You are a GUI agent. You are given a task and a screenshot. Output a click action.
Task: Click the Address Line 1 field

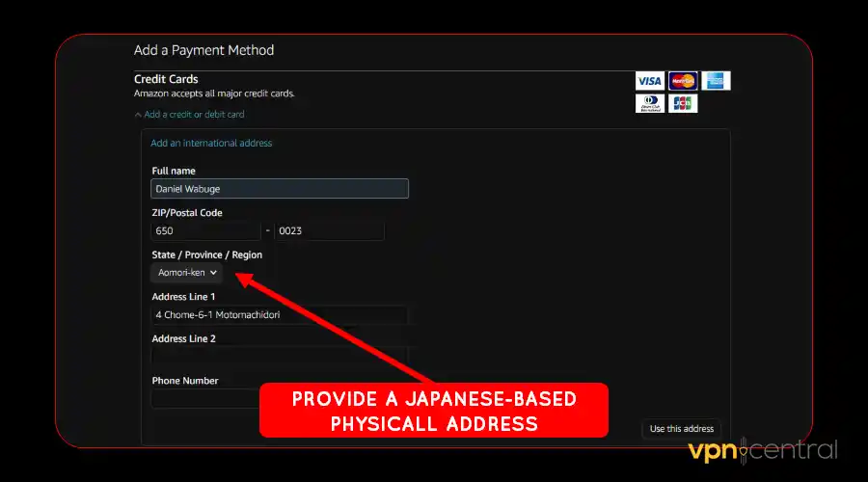coord(280,315)
